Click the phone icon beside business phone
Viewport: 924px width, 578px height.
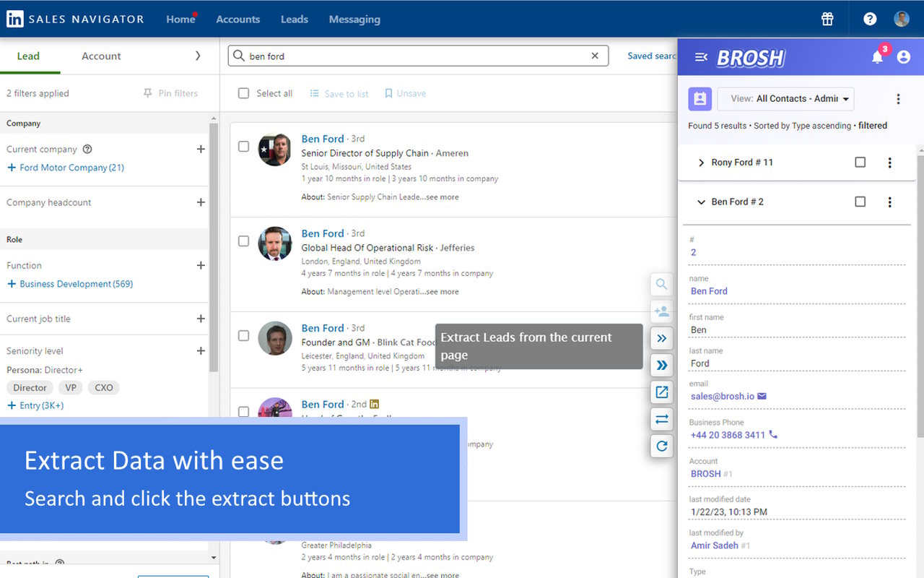(773, 435)
